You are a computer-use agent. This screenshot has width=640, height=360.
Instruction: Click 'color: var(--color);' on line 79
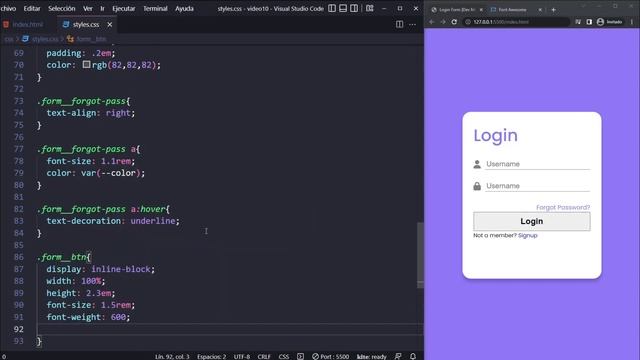(96, 173)
